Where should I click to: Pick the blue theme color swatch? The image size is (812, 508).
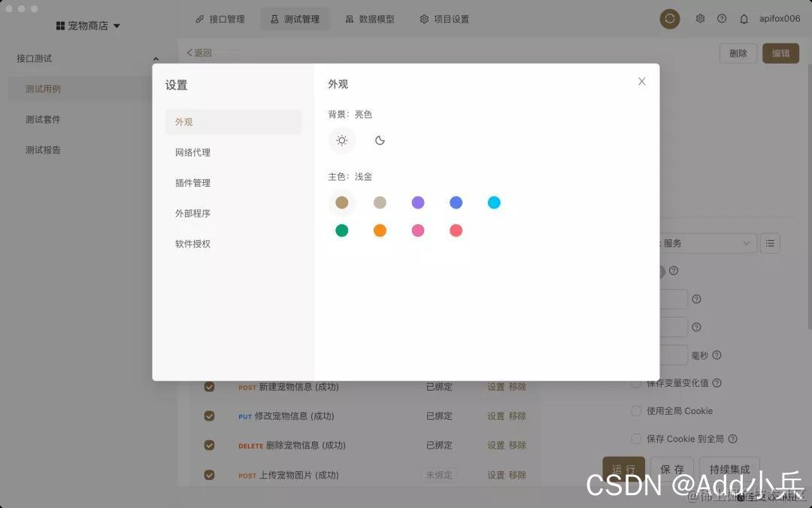[456, 202]
